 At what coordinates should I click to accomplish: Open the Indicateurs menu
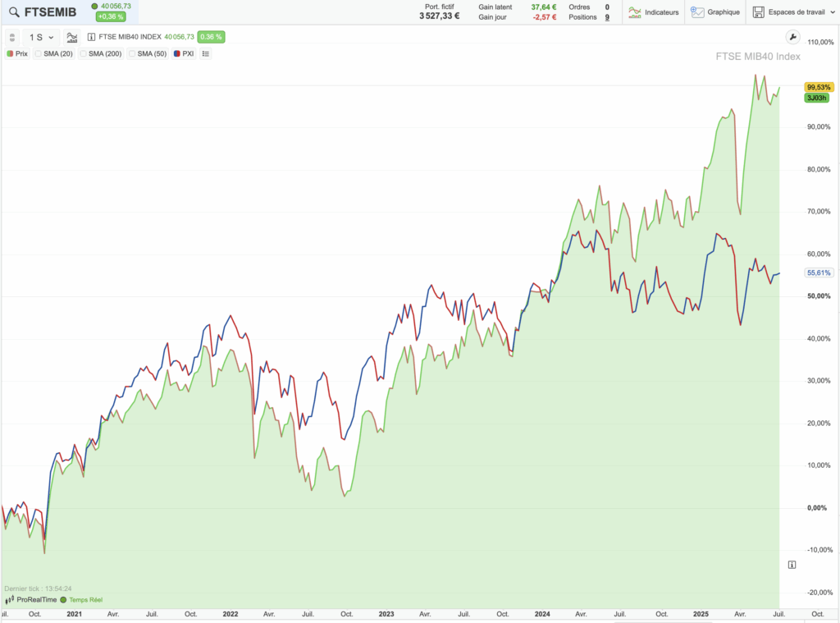click(654, 11)
